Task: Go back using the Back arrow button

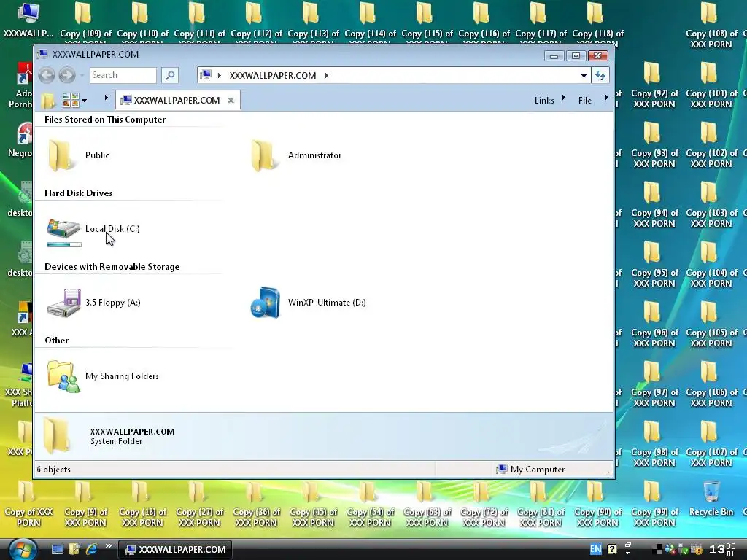Action: 47,75
